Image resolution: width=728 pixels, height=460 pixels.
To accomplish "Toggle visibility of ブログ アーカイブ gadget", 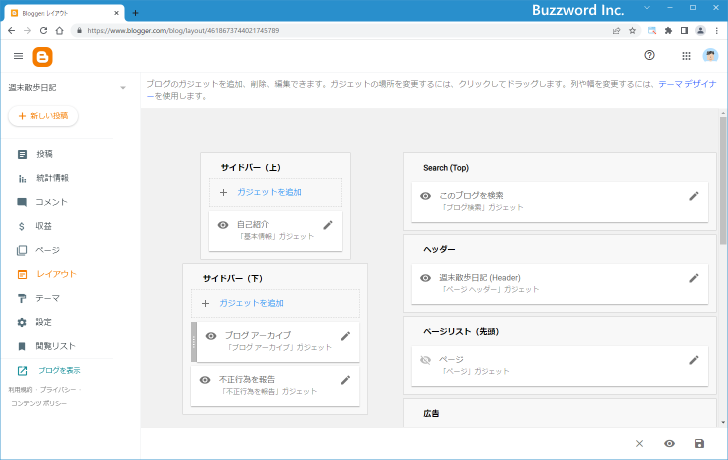I will [x=211, y=336].
